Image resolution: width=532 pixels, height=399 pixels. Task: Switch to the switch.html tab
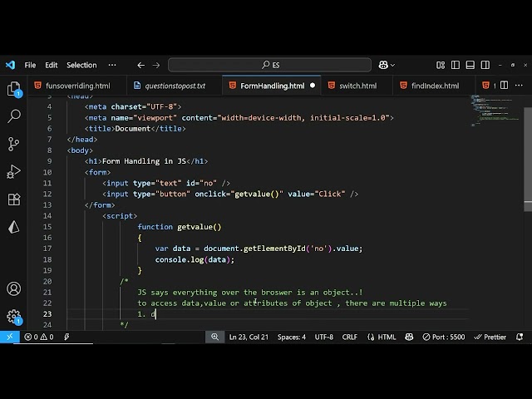[352, 86]
